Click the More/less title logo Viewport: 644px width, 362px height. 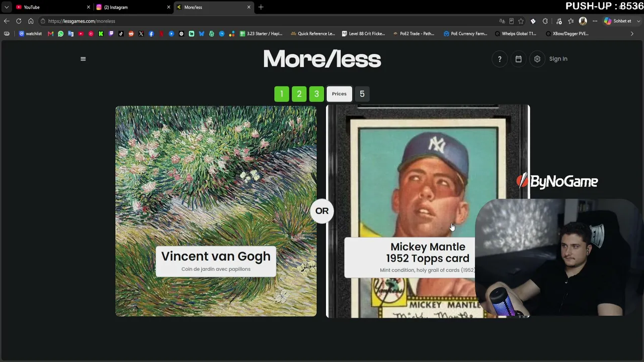[x=322, y=59]
